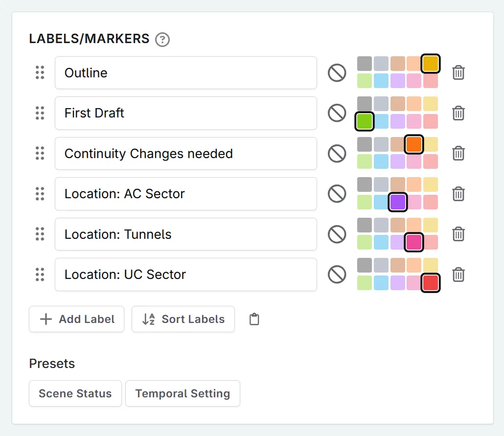Clear the color for Outline

pos(337,72)
